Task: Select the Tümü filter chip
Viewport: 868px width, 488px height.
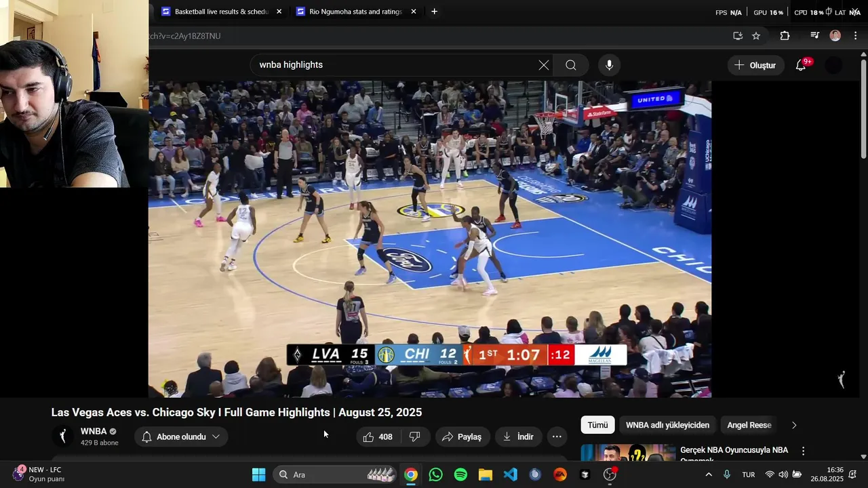Action: (597, 425)
